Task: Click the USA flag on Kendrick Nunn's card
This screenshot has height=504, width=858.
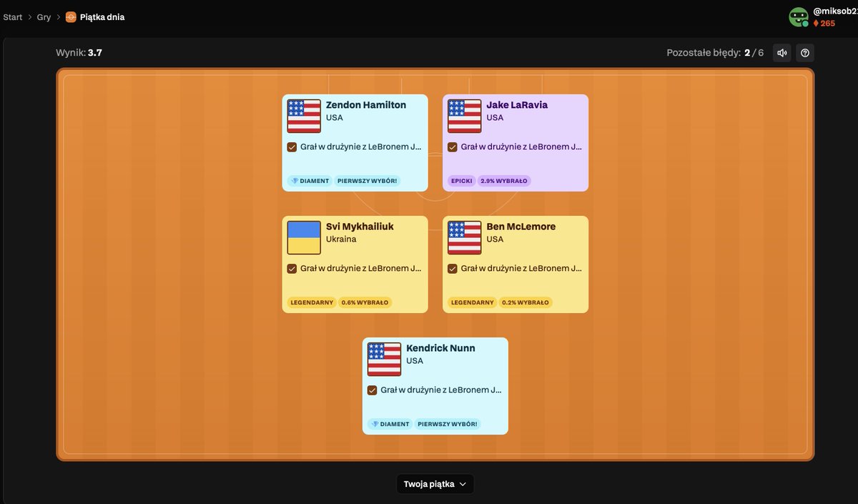Action: pyautogui.click(x=384, y=359)
